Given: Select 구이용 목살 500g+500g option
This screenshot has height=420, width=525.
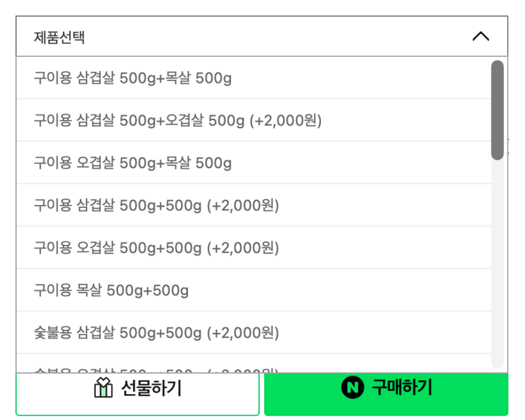Looking at the screenshot, I should point(111,291).
